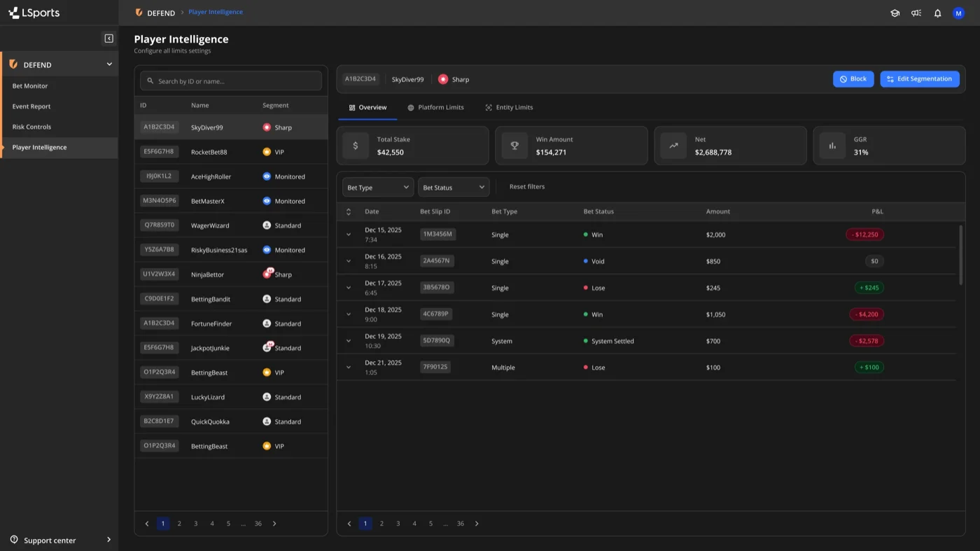
Task: Click the Player Intelligence breadcrumb link
Action: point(216,12)
